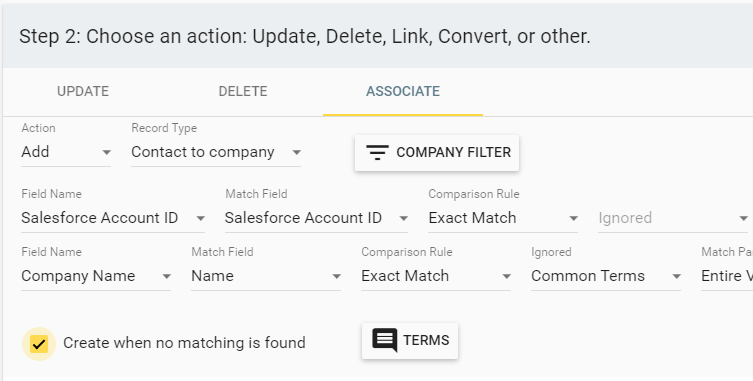Click the filter lines icon on COMPANY FILTER
Screen dimensions: 753x381
tap(377, 152)
